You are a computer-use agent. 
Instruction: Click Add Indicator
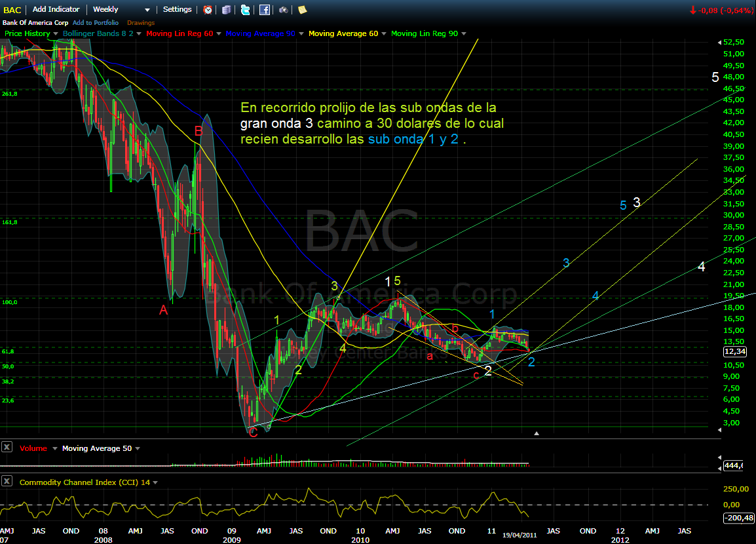[x=56, y=9]
